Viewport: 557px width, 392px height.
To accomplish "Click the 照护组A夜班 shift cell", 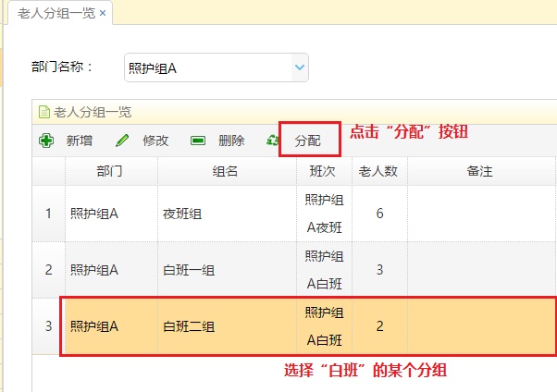I will click(324, 214).
